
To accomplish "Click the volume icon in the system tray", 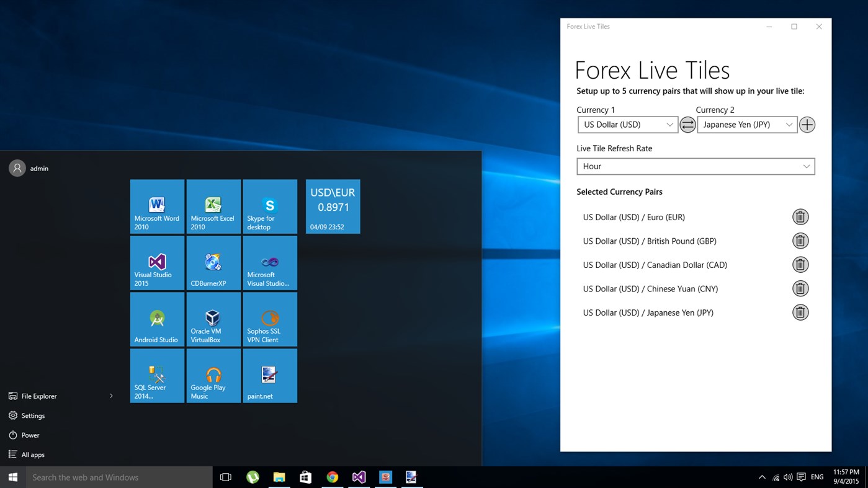I will (x=787, y=477).
